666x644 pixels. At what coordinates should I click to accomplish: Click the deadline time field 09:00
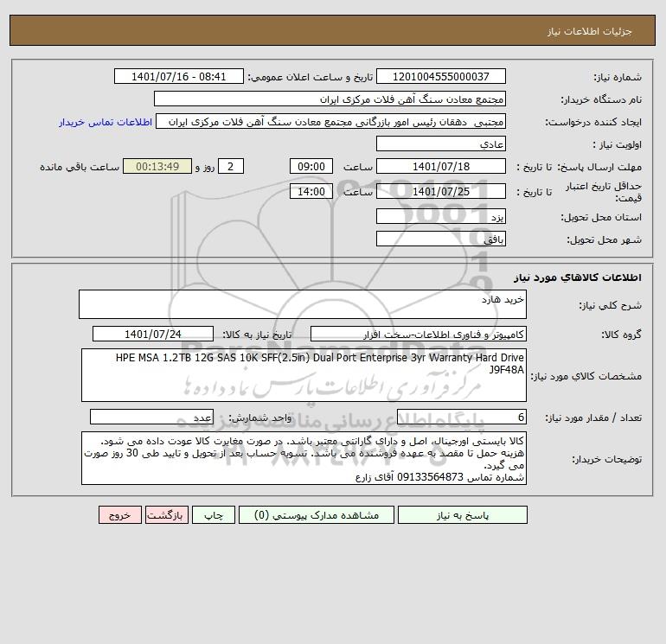pyautogui.click(x=311, y=167)
